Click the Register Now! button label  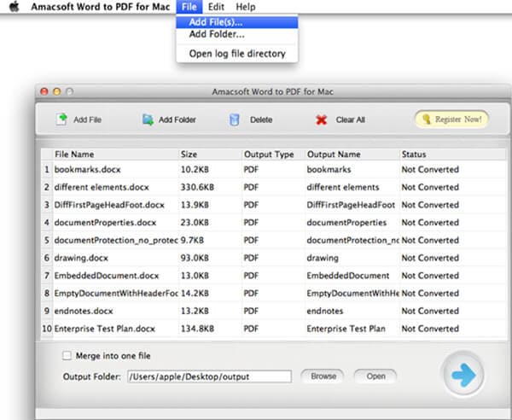tap(458, 120)
